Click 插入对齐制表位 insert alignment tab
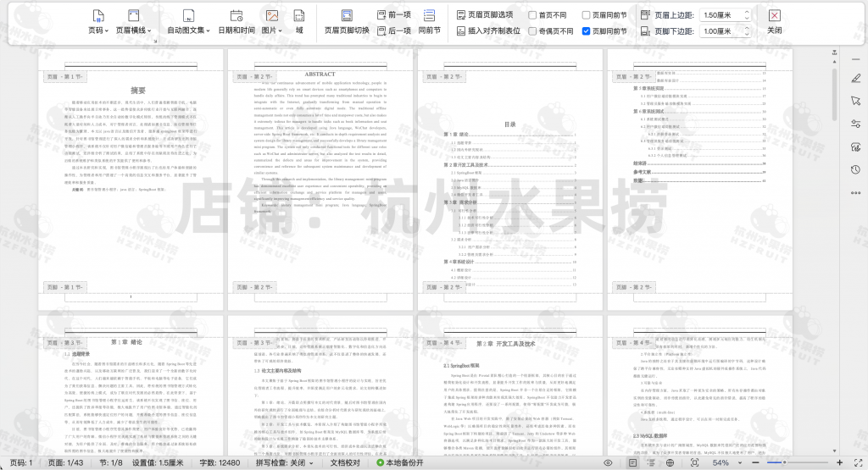The width and height of the screenshot is (868, 470). (x=488, y=31)
